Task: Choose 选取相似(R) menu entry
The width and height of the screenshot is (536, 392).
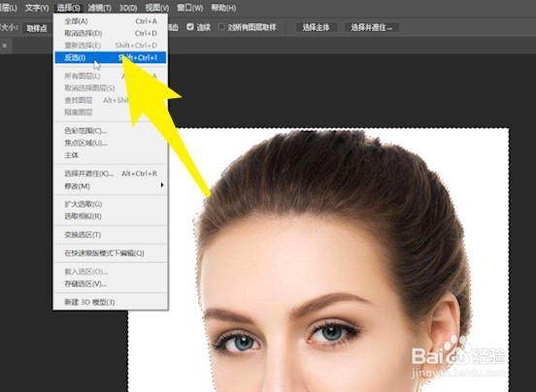Action: pyautogui.click(x=111, y=216)
